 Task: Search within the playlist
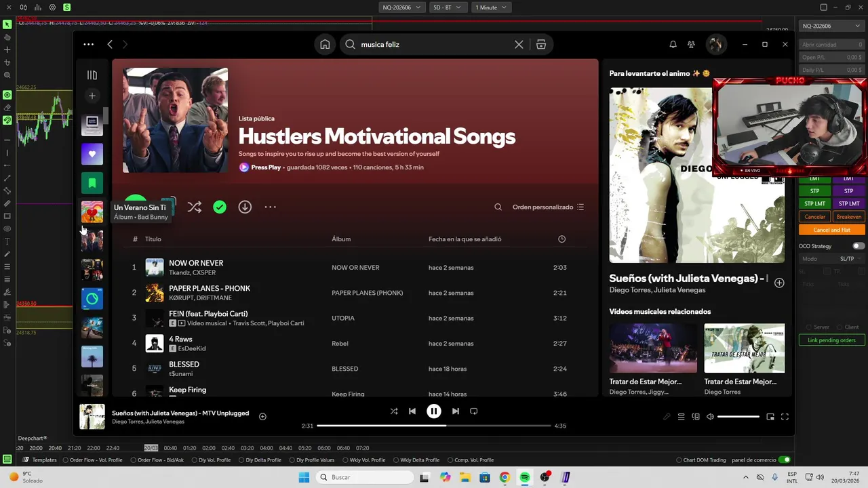(x=498, y=207)
